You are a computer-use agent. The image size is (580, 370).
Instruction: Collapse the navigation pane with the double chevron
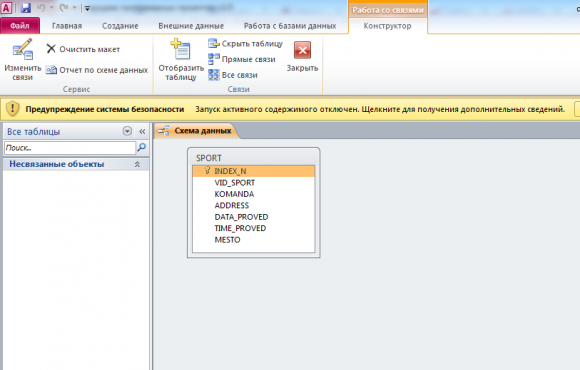tap(142, 131)
